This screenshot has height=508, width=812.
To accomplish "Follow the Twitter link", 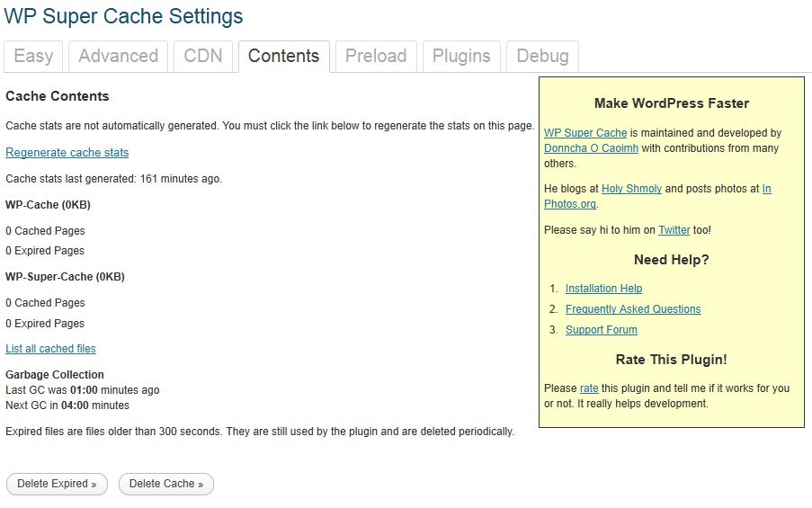I will [x=674, y=230].
